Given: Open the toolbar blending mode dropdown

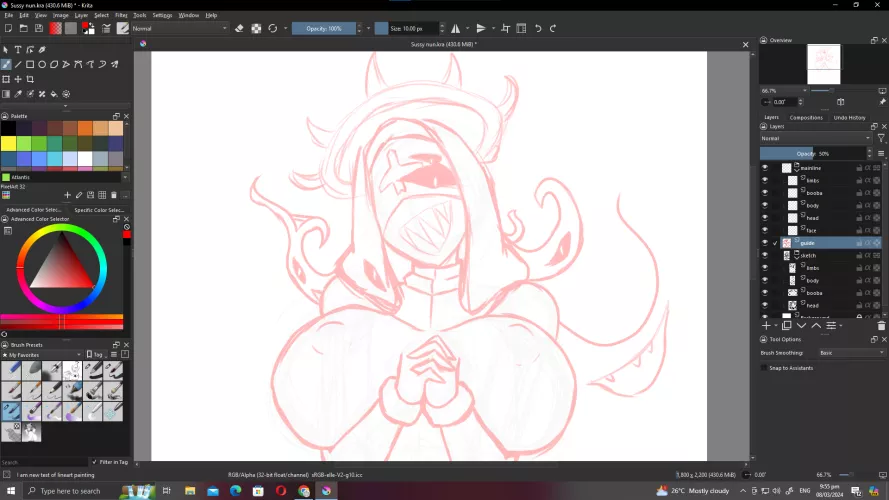Looking at the screenshot, I should pyautogui.click(x=180, y=28).
